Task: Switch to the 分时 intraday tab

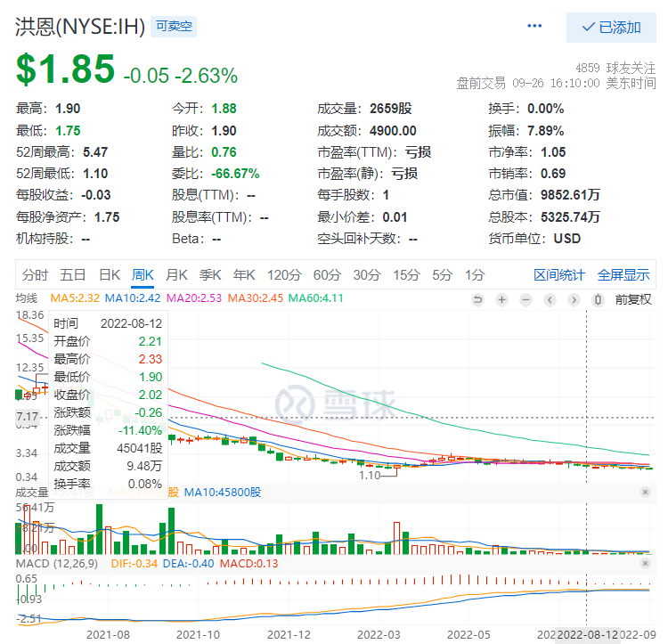Action: click(36, 274)
